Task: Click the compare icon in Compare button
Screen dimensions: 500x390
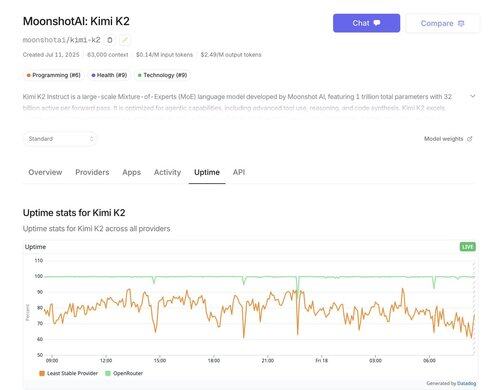Action: click(x=461, y=24)
